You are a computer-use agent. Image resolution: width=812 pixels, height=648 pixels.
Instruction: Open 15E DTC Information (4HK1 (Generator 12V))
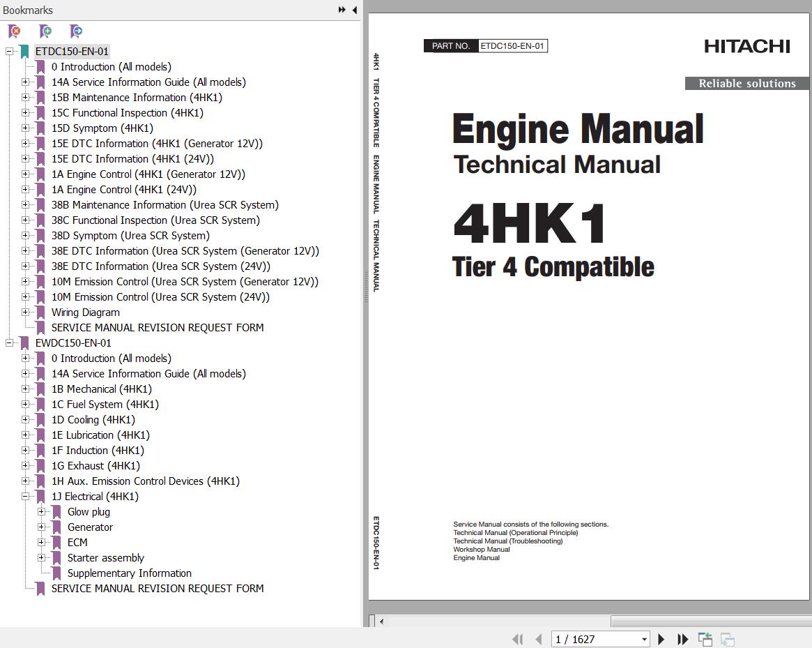pyautogui.click(x=157, y=143)
